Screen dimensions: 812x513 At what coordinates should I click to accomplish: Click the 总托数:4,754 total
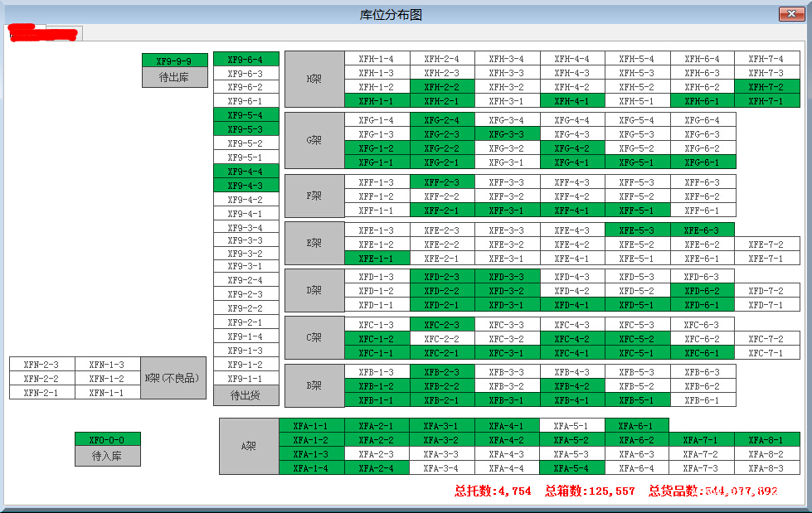click(x=493, y=491)
